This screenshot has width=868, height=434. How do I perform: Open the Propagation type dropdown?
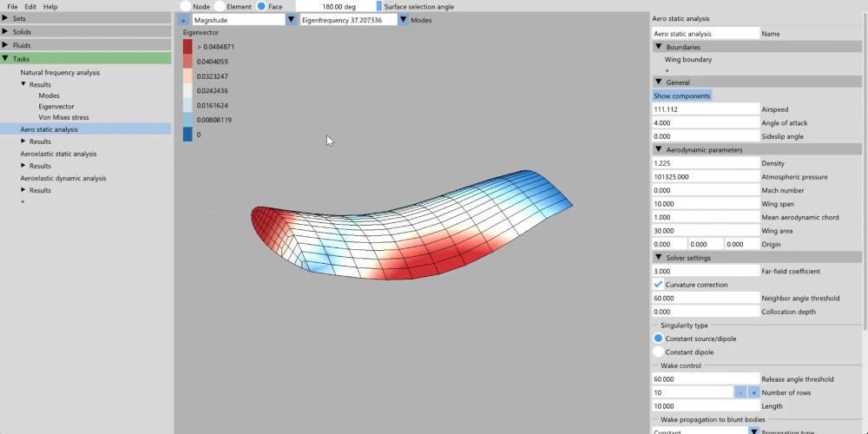(x=753, y=431)
